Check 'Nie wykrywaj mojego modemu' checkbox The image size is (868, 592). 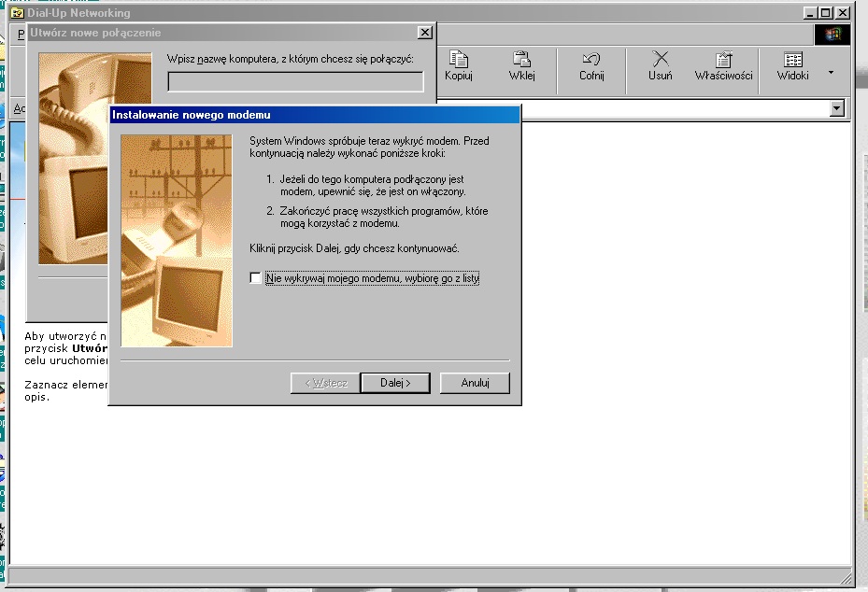click(255, 278)
